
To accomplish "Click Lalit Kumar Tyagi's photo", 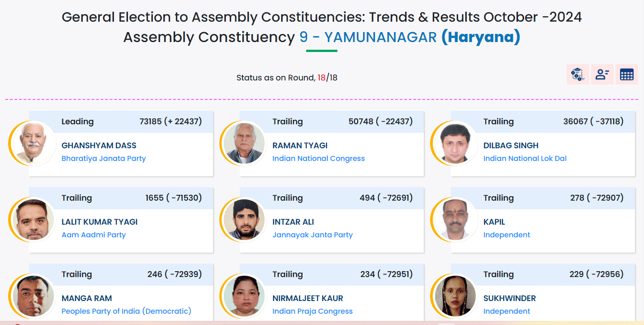I will tap(33, 220).
